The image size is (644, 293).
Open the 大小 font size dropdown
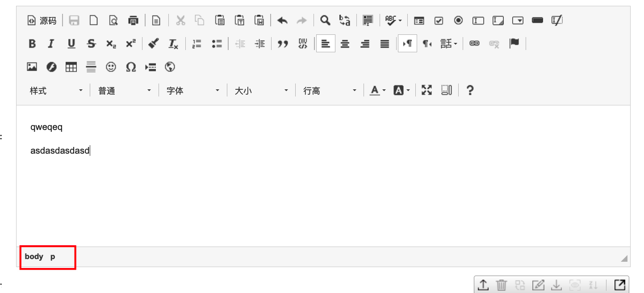(x=262, y=91)
